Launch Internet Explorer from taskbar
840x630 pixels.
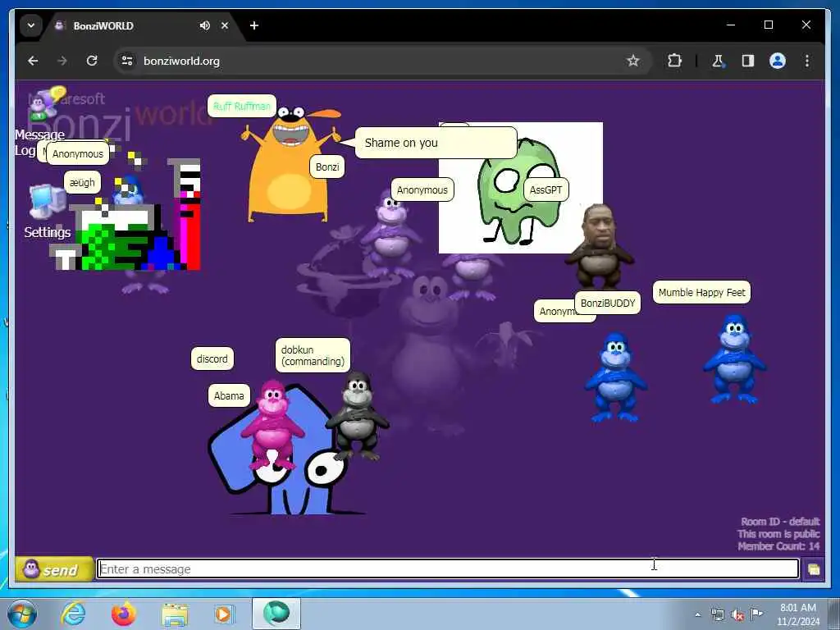tap(73, 614)
